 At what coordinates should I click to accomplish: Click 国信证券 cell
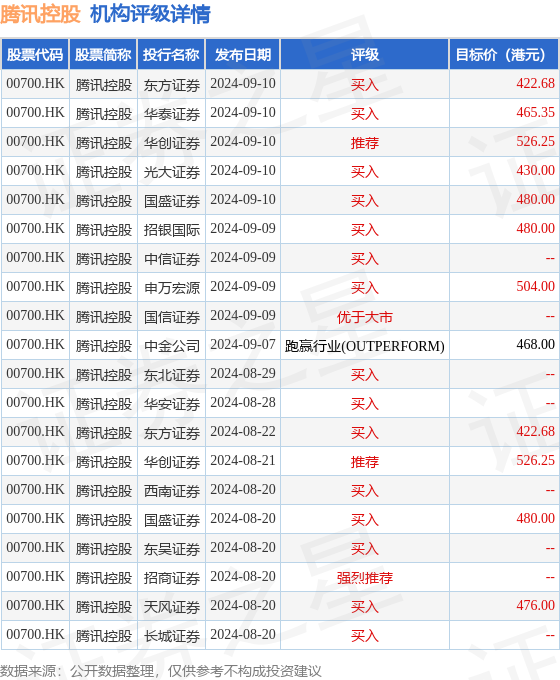point(172,317)
